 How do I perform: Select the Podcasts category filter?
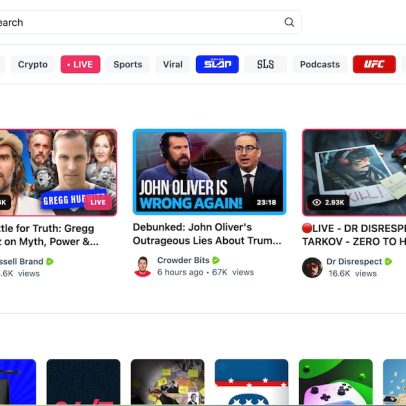(x=320, y=64)
